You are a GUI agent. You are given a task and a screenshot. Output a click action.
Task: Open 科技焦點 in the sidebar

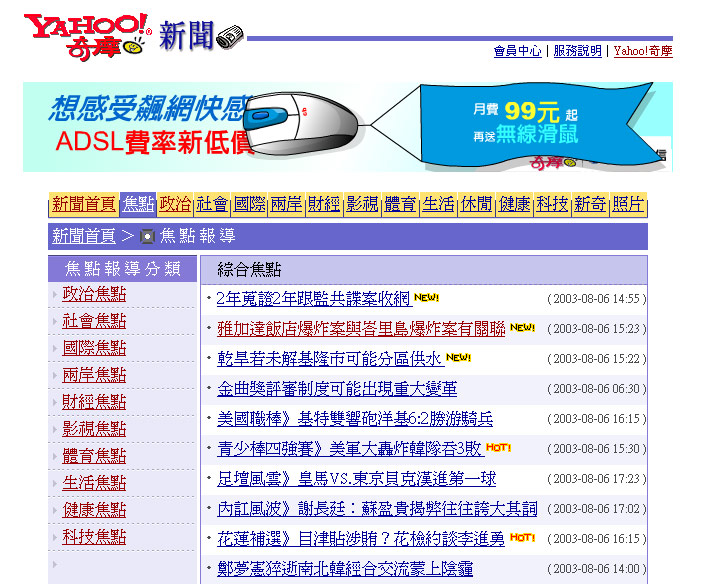click(x=94, y=537)
